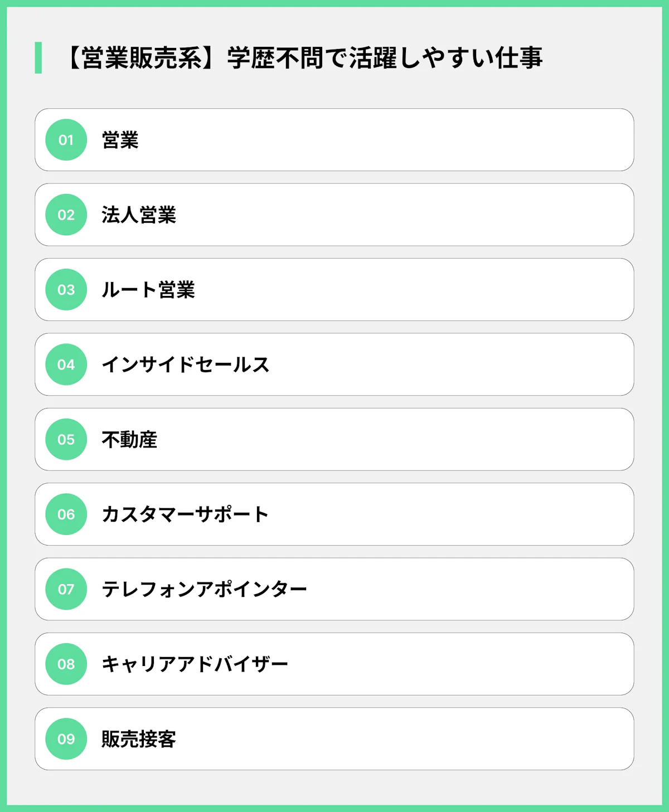Click the 販売接客 item text
Image resolution: width=669 pixels, height=812 pixels.
click(x=138, y=739)
